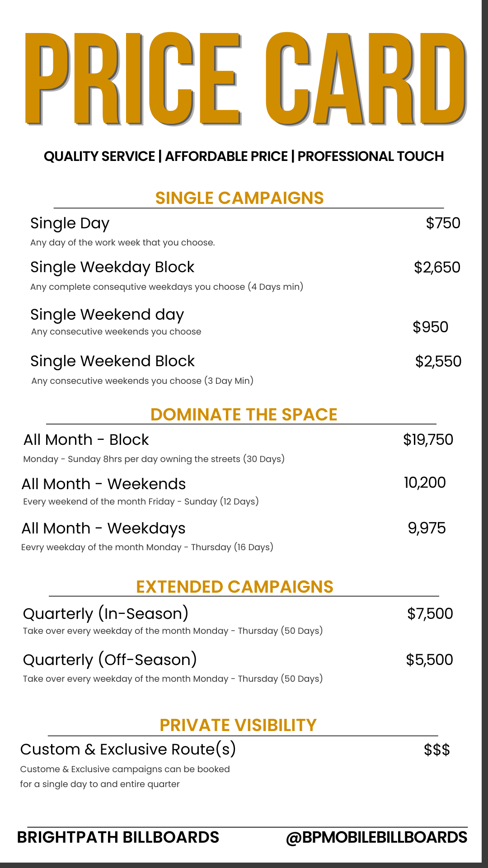Click the $2,650 price
The image size is (488, 868).
[437, 267]
